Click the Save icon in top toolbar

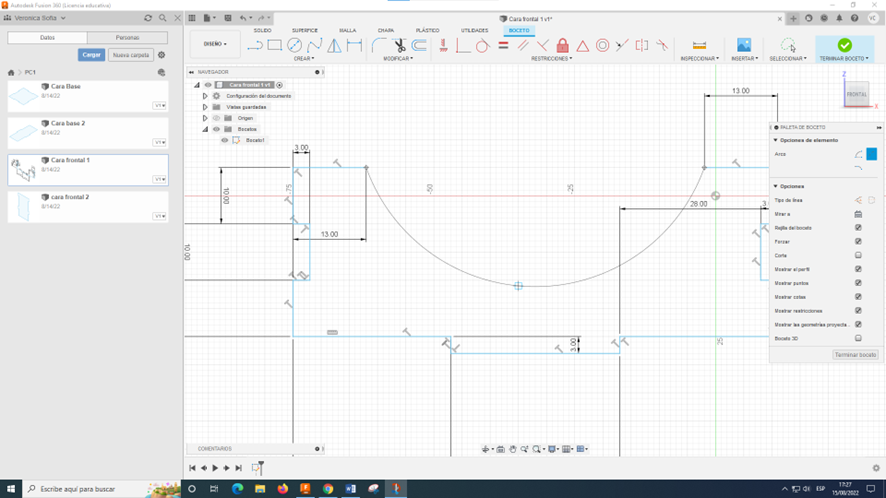click(x=228, y=18)
